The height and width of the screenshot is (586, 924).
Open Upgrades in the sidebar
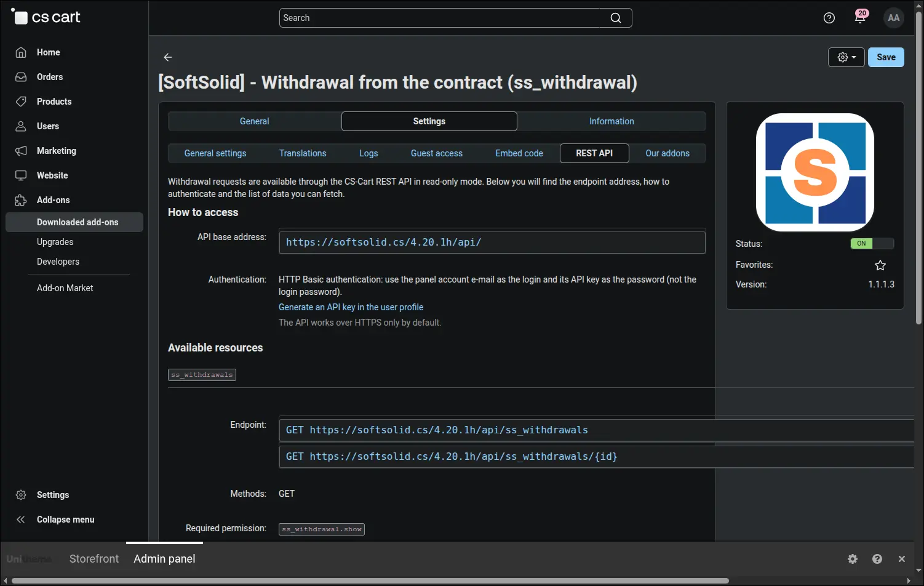tap(55, 242)
